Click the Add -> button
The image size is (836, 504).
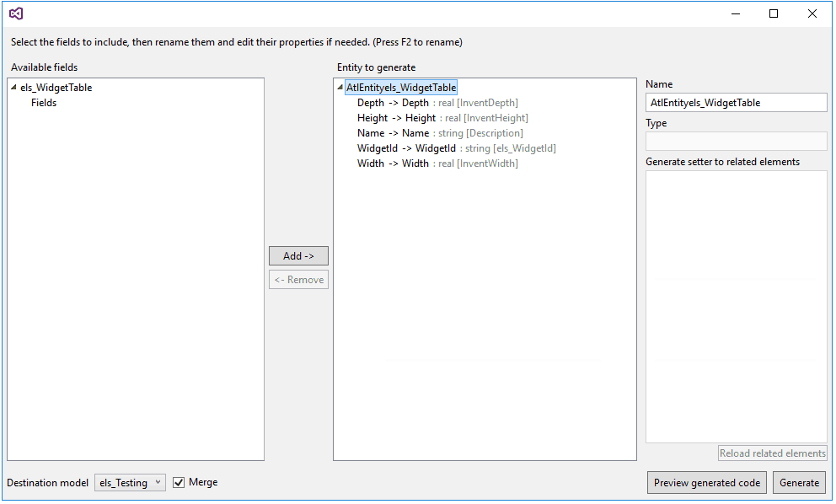point(298,256)
